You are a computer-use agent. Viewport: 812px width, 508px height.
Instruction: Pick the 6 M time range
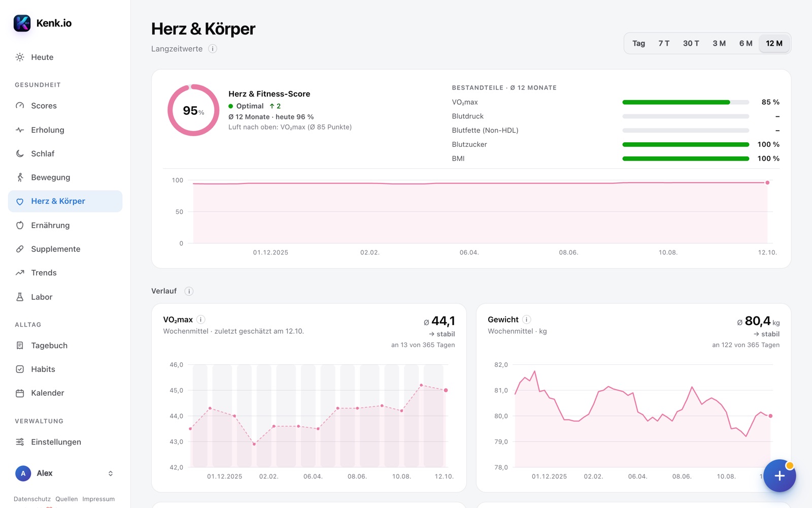tap(746, 44)
